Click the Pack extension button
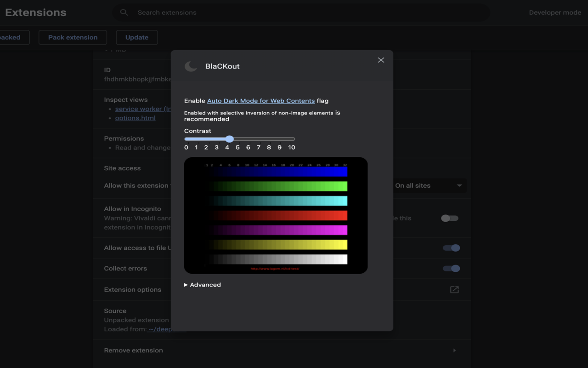Viewport: 588px width, 368px height. click(x=73, y=37)
